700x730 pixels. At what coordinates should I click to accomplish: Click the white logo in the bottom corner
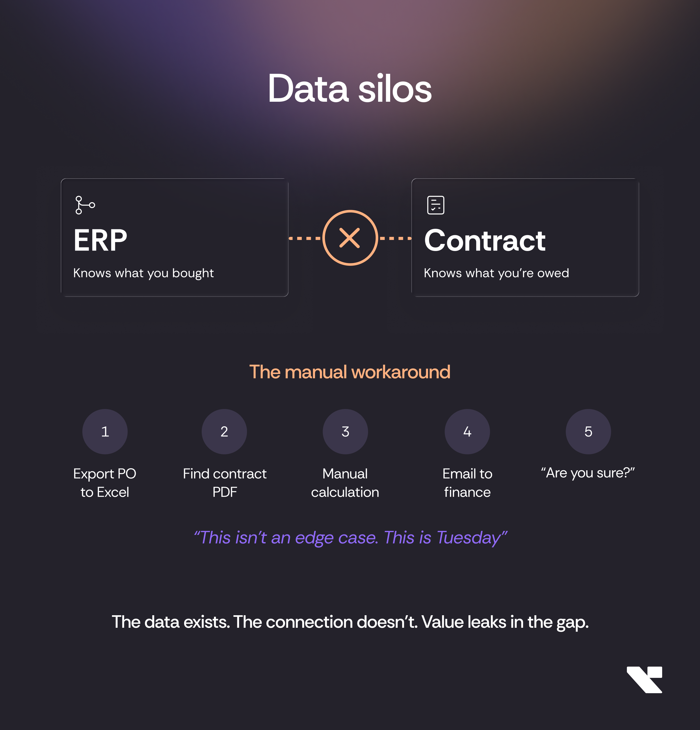tap(644, 679)
